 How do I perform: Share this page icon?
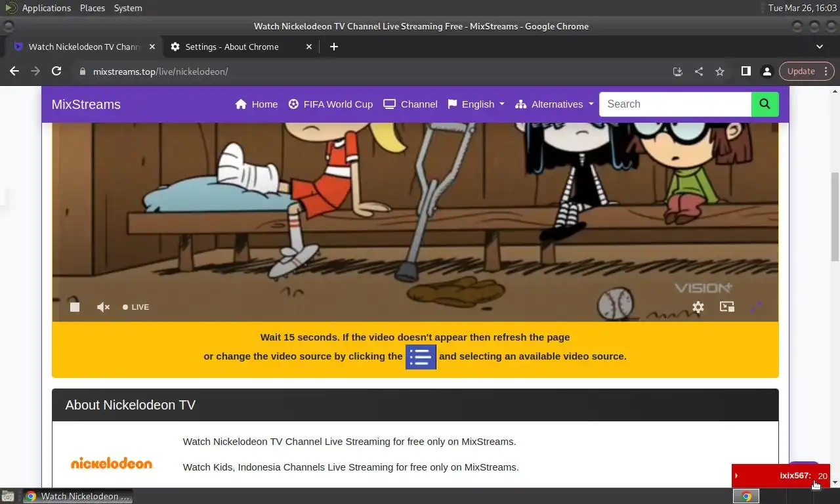click(x=699, y=72)
